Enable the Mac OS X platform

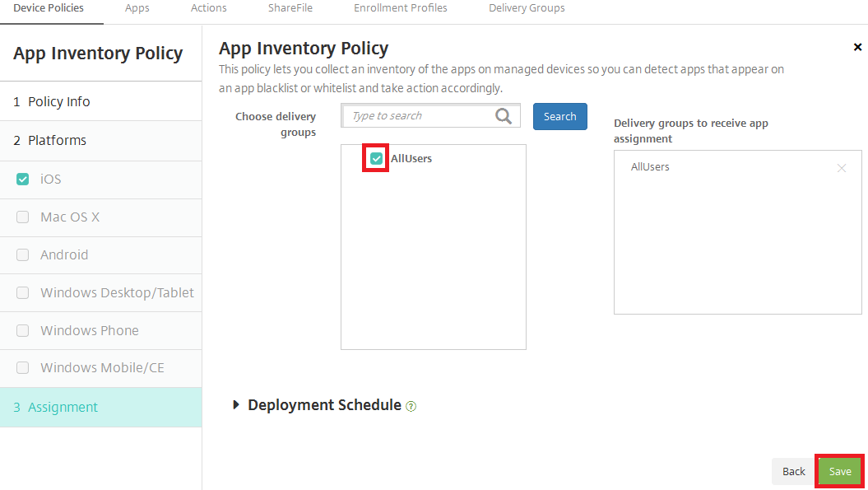(x=23, y=217)
